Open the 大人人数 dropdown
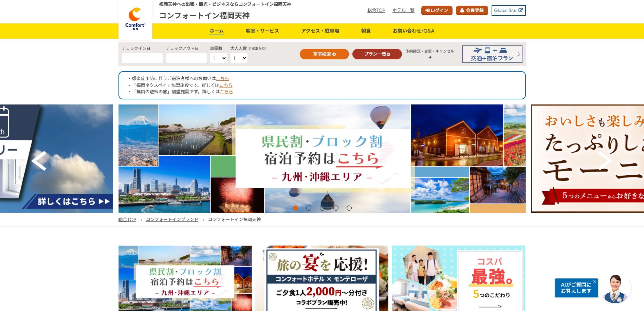 (x=239, y=58)
